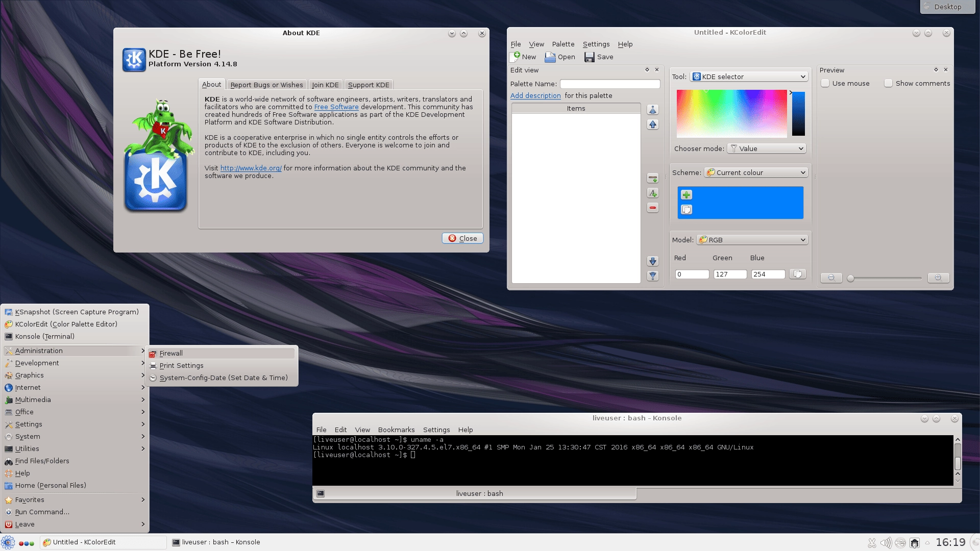Open the Palette menu in KColorEdit
Viewport: 980px width, 551px height.
(563, 44)
